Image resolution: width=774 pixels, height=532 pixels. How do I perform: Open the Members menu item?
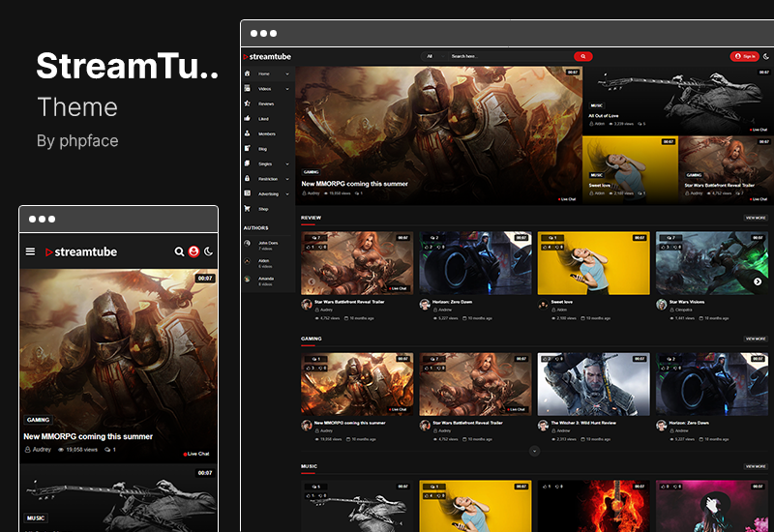(x=267, y=134)
